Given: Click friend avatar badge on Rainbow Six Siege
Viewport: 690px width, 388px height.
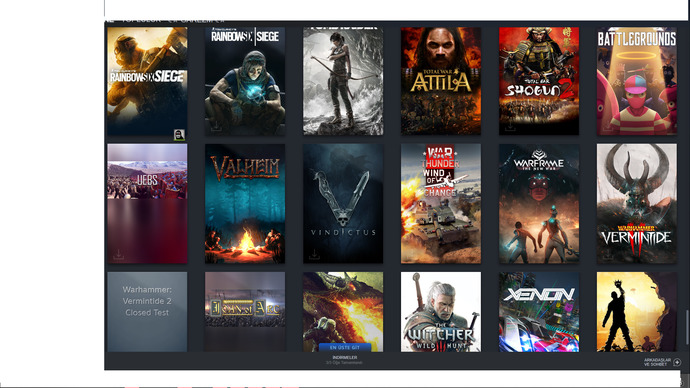Looking at the screenshot, I should pyautogui.click(x=179, y=135).
